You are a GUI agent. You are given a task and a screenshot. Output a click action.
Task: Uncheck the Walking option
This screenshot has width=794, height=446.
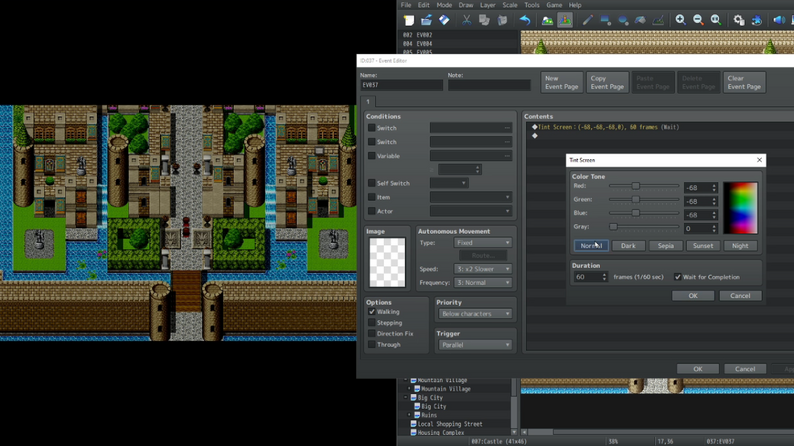pyautogui.click(x=372, y=312)
